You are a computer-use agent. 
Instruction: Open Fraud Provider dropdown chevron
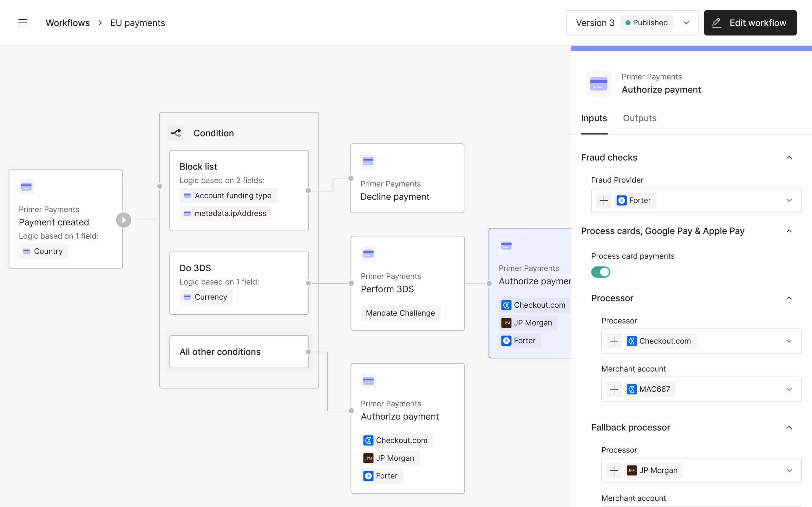coord(789,201)
